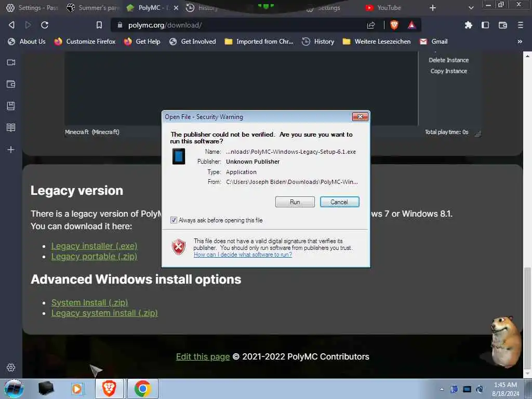This screenshot has height=399, width=532.
Task: Open sidebar settings gear icon
Action: 11,367
